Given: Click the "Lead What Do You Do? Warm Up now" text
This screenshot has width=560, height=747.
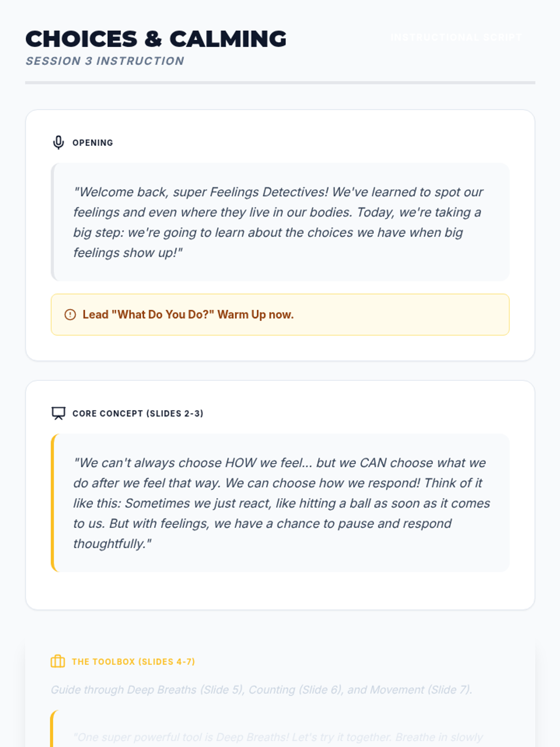Looking at the screenshot, I should tap(188, 315).
